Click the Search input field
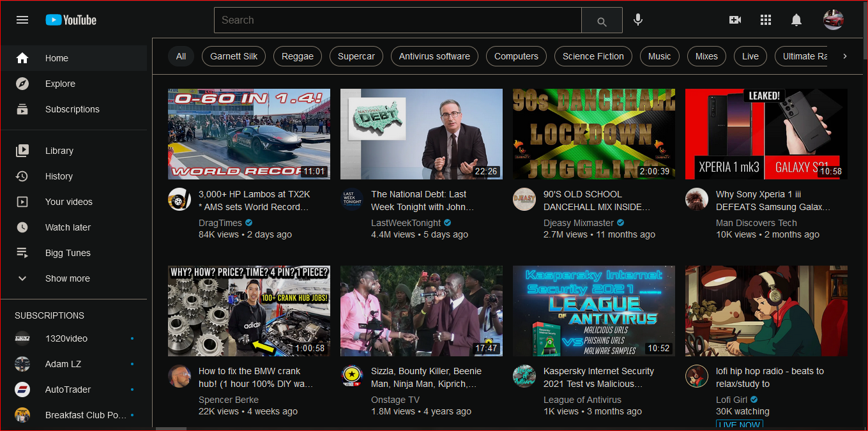The image size is (868, 431). pyautogui.click(x=397, y=20)
